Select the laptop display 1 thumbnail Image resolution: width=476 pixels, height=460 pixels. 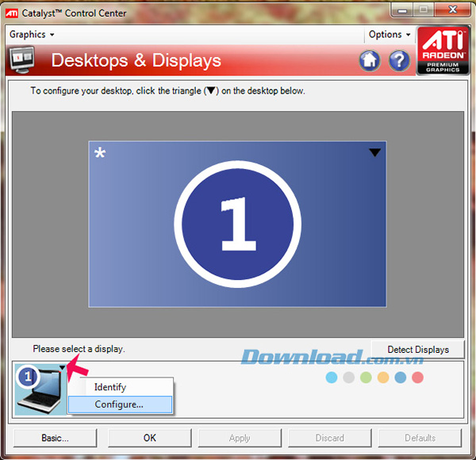[x=40, y=389]
